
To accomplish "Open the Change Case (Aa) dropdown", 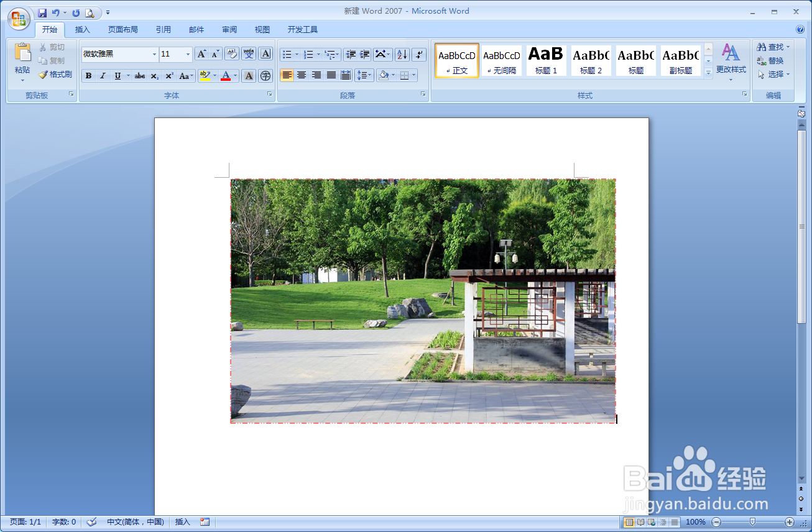I will (187, 76).
